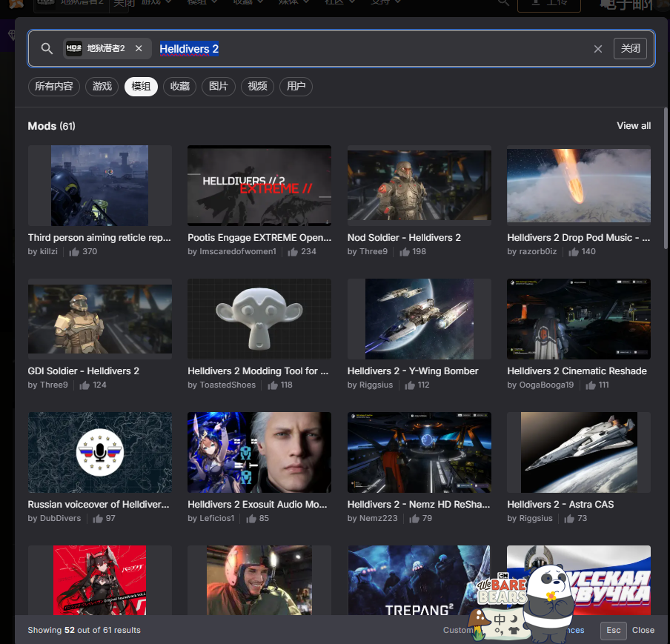
Task: Click the title Helldivers 2 - Y-Wing Bomber
Action: click(x=413, y=371)
